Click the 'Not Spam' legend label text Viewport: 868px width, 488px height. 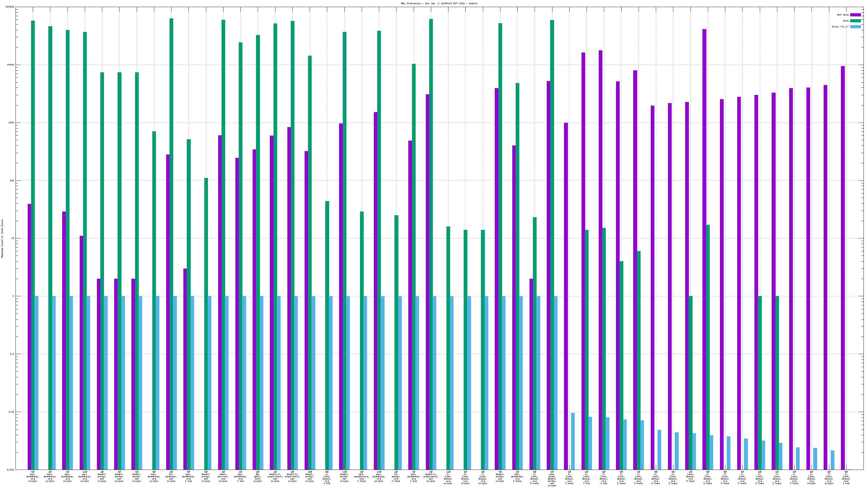(843, 15)
